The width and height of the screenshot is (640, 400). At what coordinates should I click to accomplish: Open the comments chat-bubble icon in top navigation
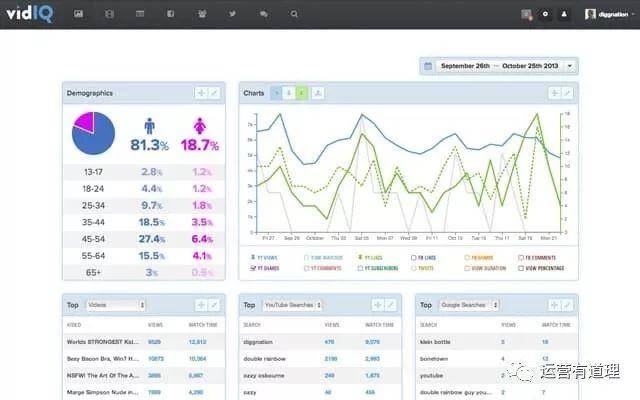tap(264, 14)
